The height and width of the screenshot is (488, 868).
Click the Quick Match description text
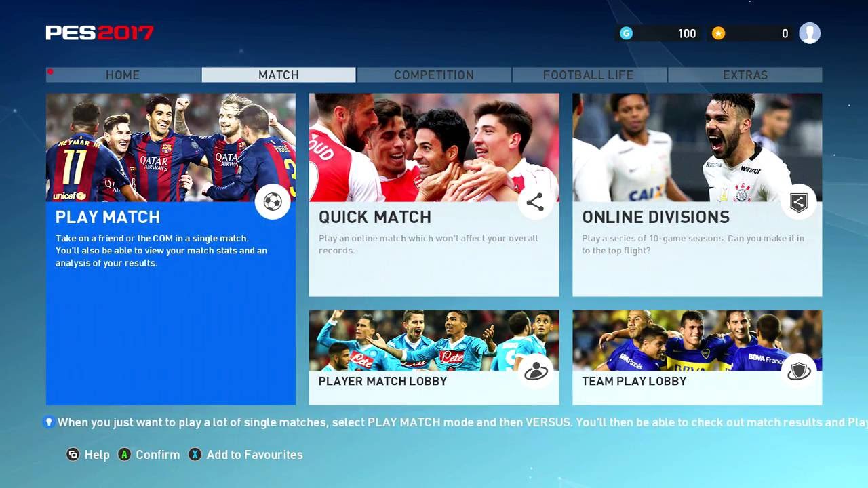[x=429, y=244]
